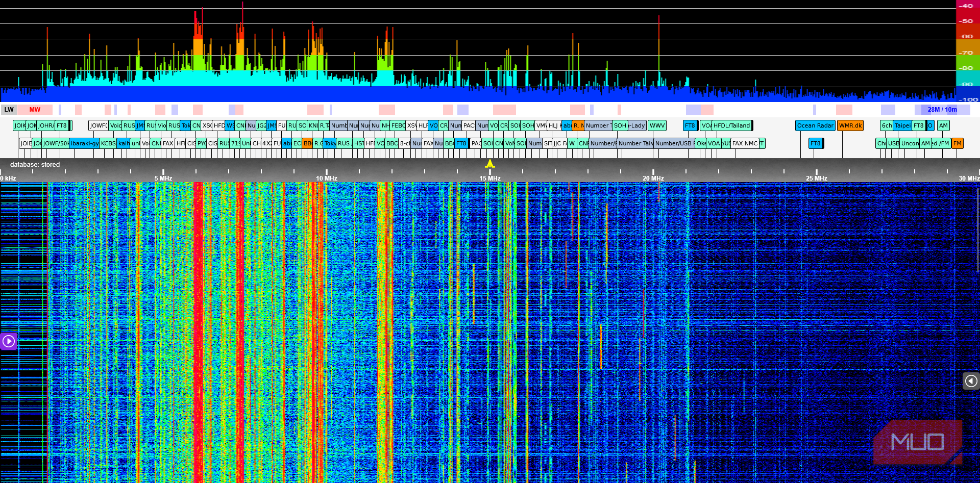
Task: Tune to the Toky station label
Action: point(330,143)
